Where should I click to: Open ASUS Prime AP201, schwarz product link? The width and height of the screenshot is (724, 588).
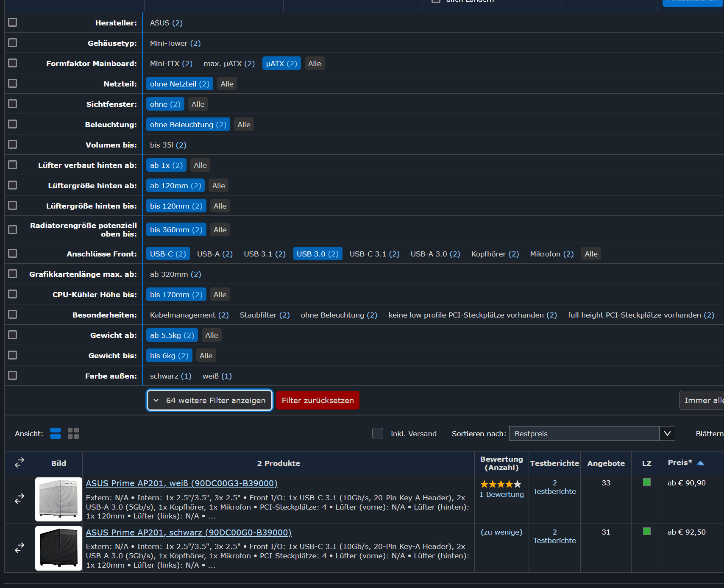[x=189, y=532]
